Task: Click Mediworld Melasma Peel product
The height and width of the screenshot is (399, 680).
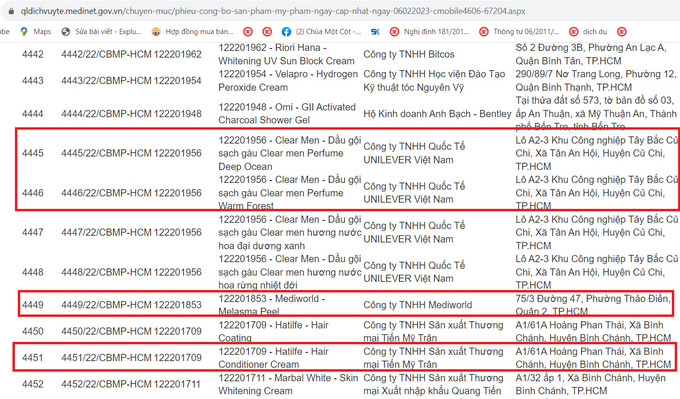Action: (271, 305)
